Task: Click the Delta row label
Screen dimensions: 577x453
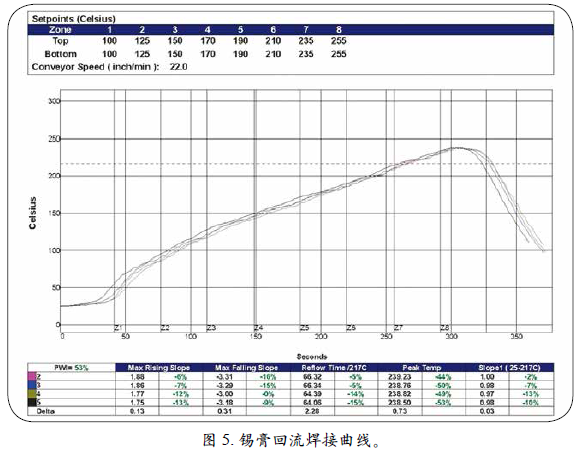Action: pyautogui.click(x=45, y=411)
